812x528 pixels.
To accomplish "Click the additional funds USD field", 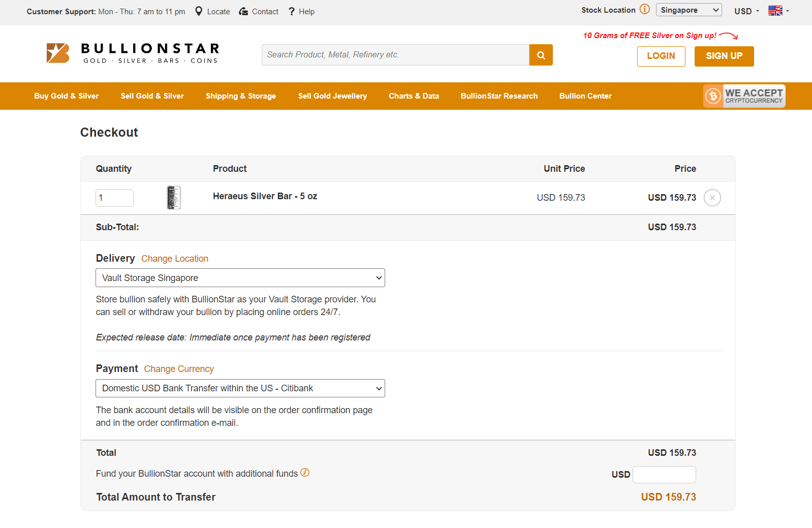I will click(x=664, y=475).
